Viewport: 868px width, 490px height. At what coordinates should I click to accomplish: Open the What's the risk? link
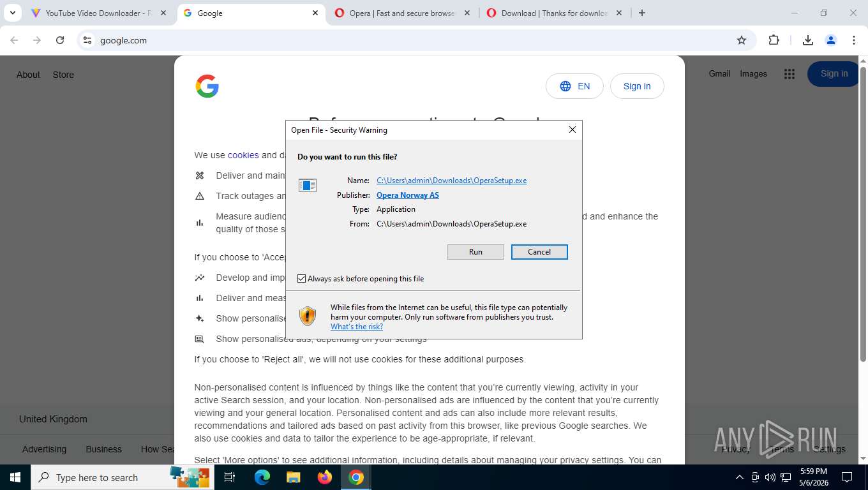(x=357, y=327)
